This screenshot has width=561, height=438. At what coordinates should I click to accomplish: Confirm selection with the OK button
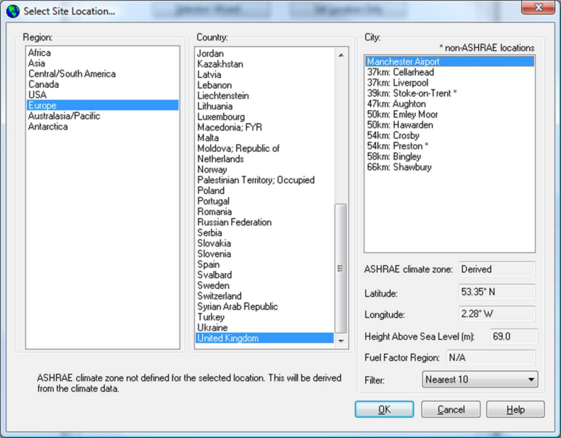click(384, 409)
